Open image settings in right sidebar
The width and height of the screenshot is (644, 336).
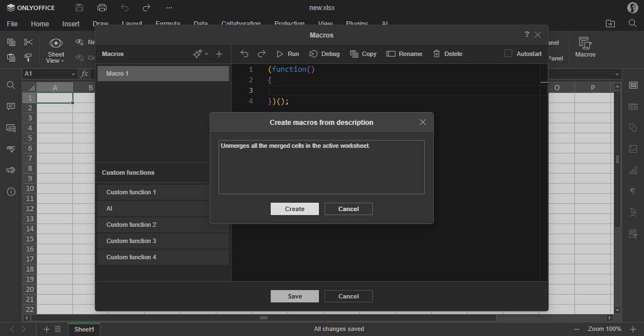[x=633, y=149]
